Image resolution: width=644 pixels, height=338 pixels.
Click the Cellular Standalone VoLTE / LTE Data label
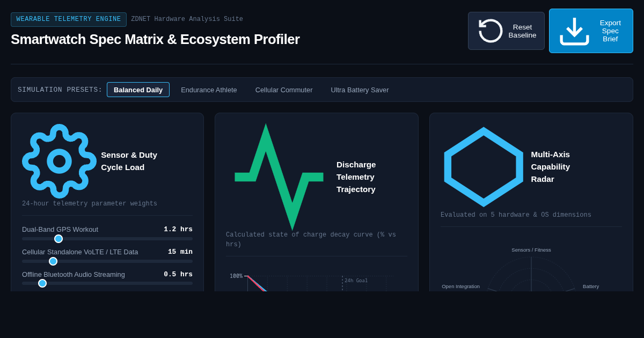click(80, 252)
